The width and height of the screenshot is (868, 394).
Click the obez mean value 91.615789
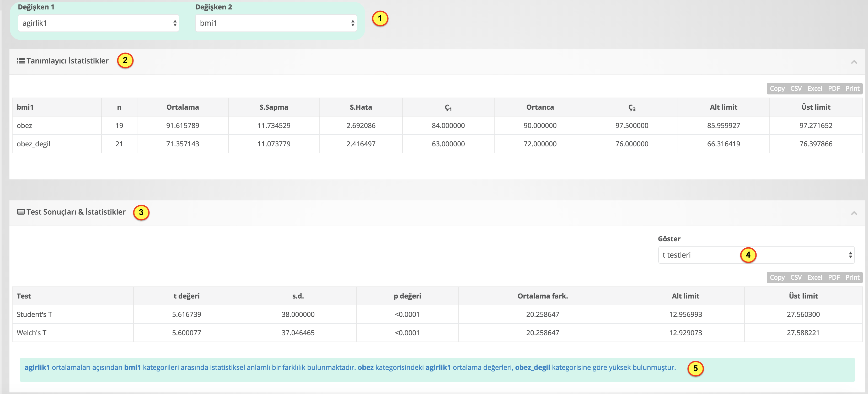183,126
